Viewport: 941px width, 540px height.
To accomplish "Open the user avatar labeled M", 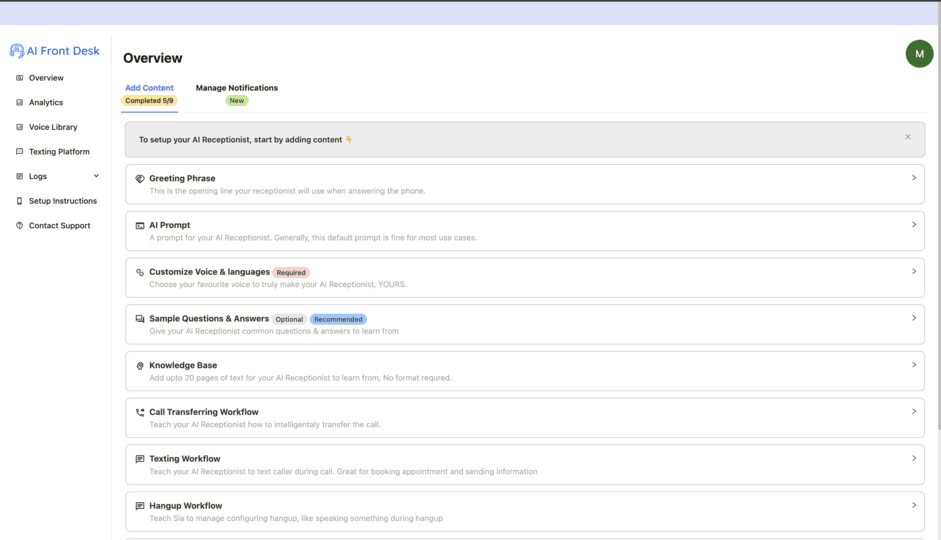I will click(x=919, y=54).
